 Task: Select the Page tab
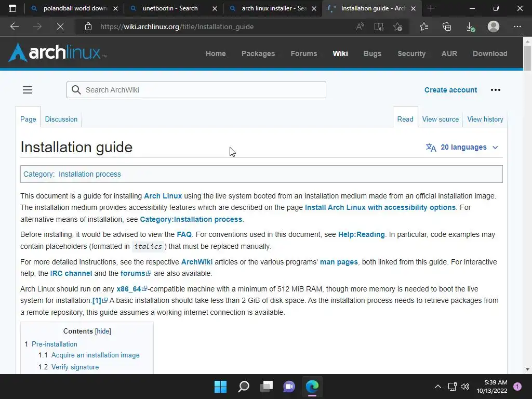[28, 119]
